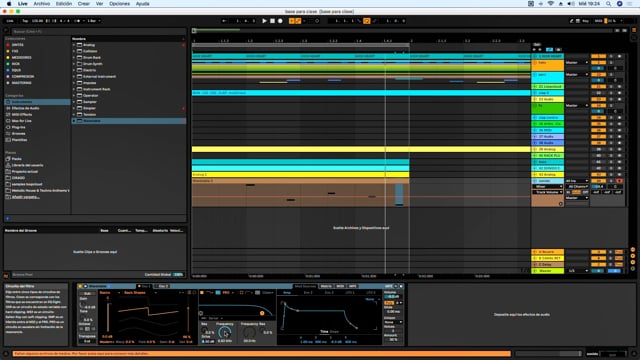Image resolution: width=640 pixels, height=360 pixels.
Task: Click Slope label in envelope display
Action: pos(334,331)
